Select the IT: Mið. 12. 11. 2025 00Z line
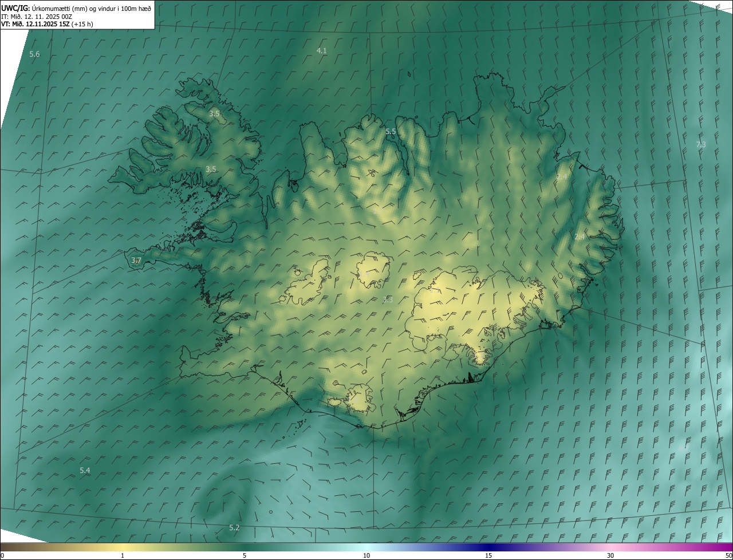Viewport: 733px width, 560px height. click(37, 17)
